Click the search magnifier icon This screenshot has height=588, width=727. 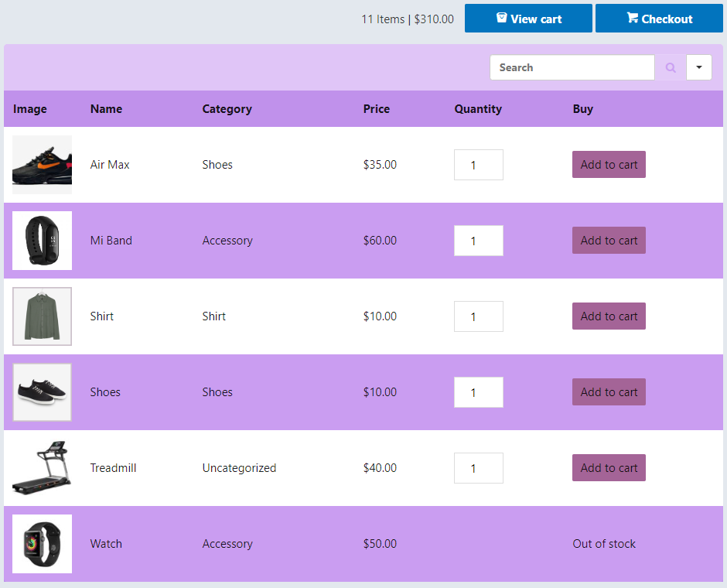point(670,67)
